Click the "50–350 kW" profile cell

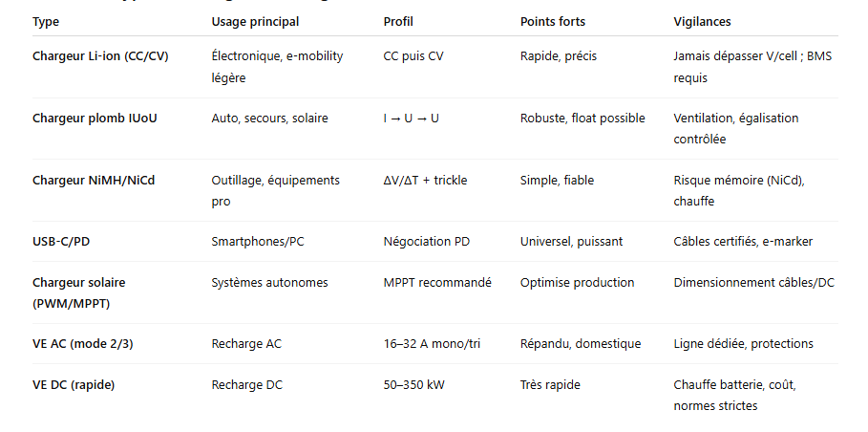(x=413, y=385)
